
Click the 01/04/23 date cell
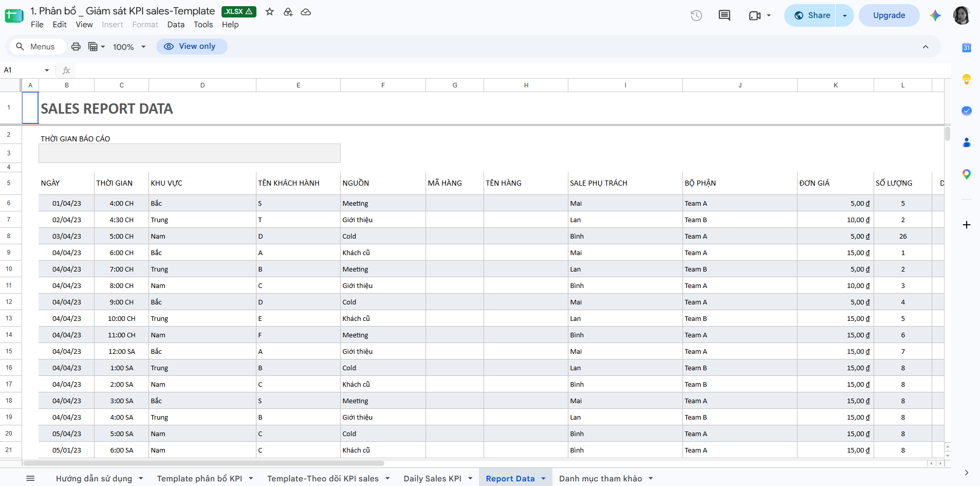point(66,203)
